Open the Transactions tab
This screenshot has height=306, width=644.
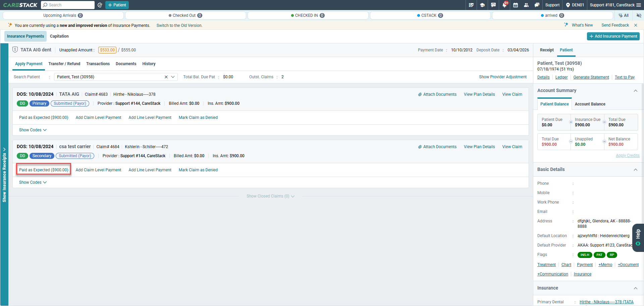[98, 64]
